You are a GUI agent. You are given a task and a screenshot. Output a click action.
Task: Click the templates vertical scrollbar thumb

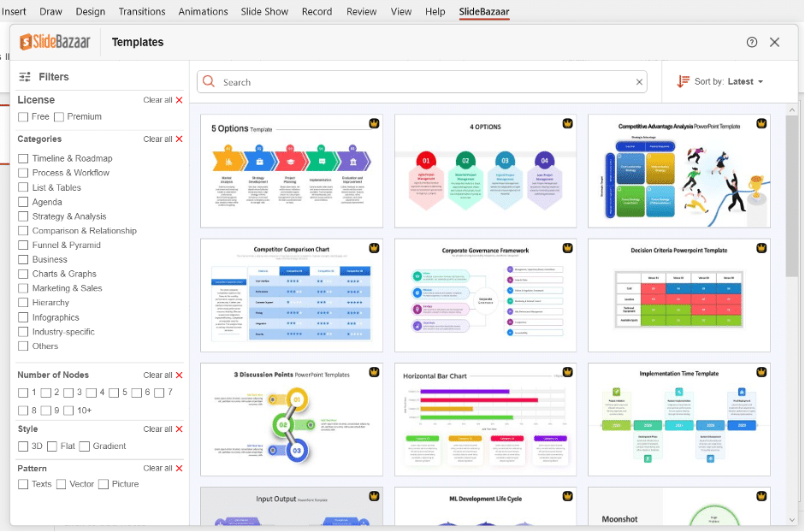tap(791, 196)
